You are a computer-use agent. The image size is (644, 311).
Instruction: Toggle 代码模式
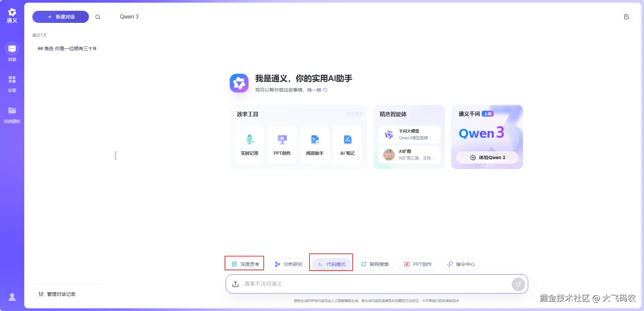coord(331,264)
